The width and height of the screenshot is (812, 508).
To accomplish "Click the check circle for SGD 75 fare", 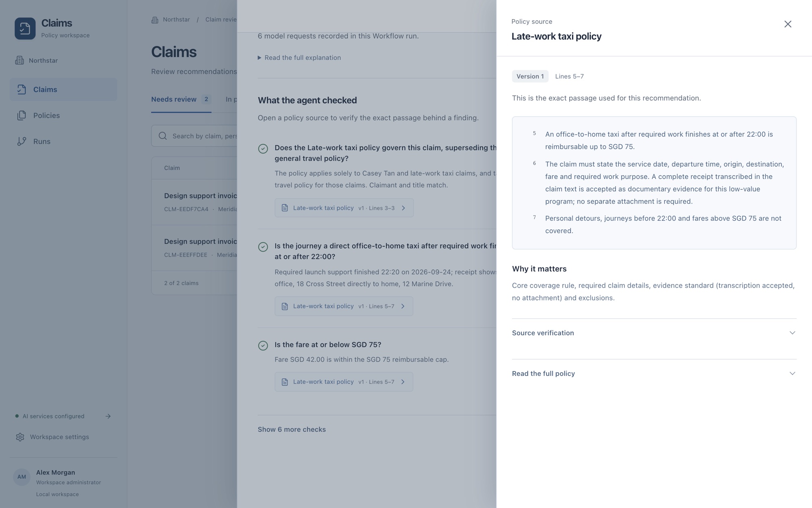I will (x=263, y=345).
